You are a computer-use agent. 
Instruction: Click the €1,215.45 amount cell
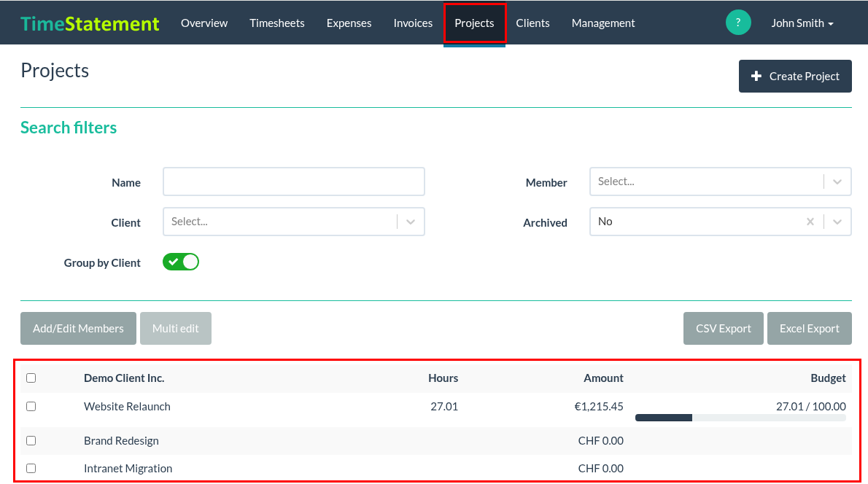tap(598, 407)
